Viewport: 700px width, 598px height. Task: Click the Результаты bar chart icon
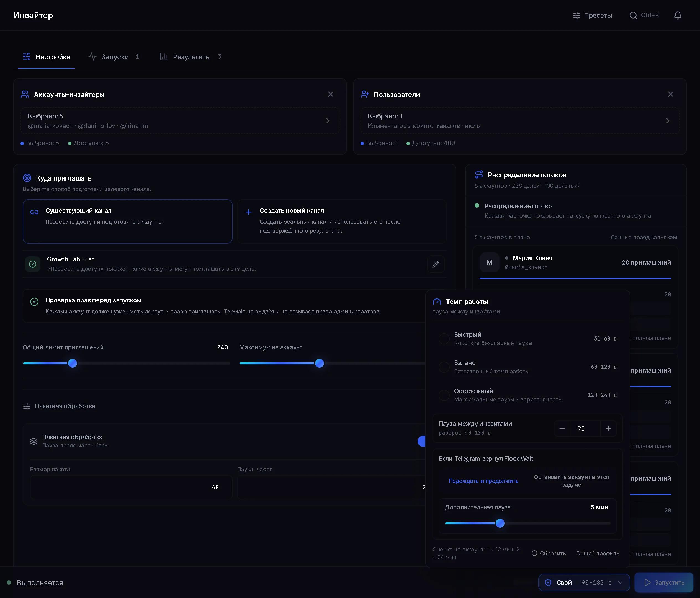[164, 56]
